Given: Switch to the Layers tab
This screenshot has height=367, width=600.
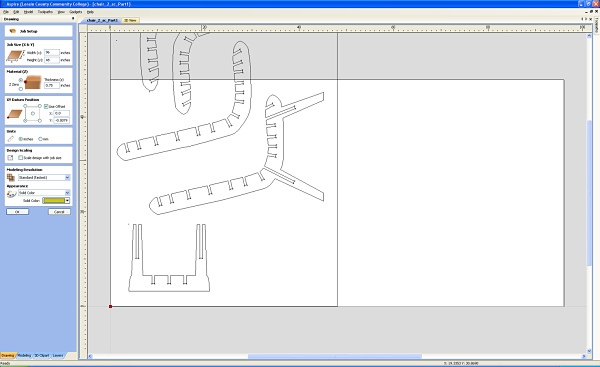Looking at the screenshot, I should click(58, 356).
